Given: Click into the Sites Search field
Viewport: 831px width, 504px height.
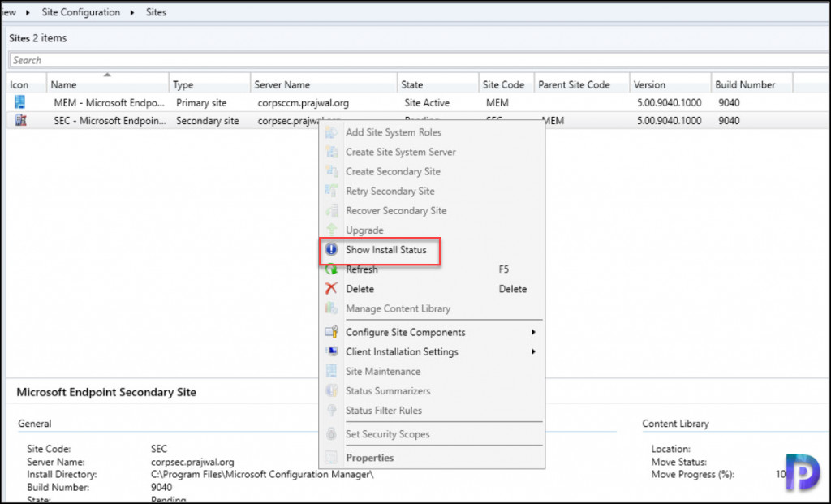Looking at the screenshot, I should coord(419,60).
